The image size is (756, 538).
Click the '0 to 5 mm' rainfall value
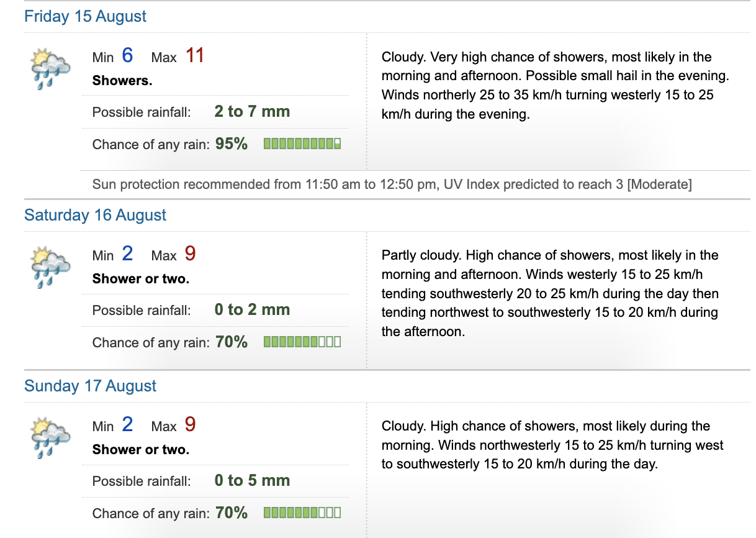[252, 481]
